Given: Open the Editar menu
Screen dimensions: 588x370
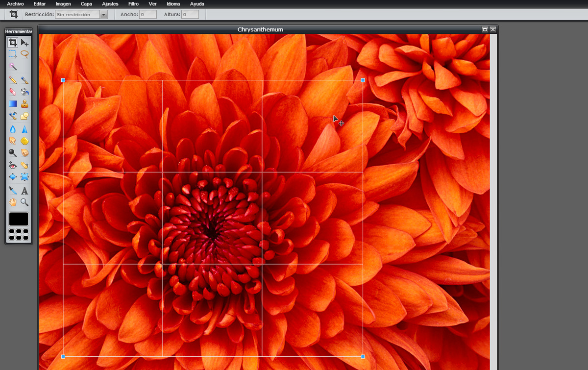Looking at the screenshot, I should pyautogui.click(x=40, y=4).
